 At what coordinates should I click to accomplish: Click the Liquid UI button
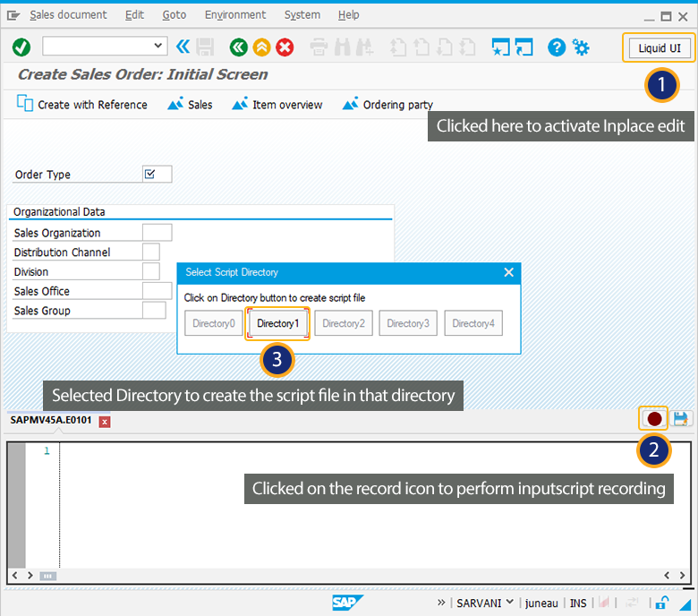(660, 47)
